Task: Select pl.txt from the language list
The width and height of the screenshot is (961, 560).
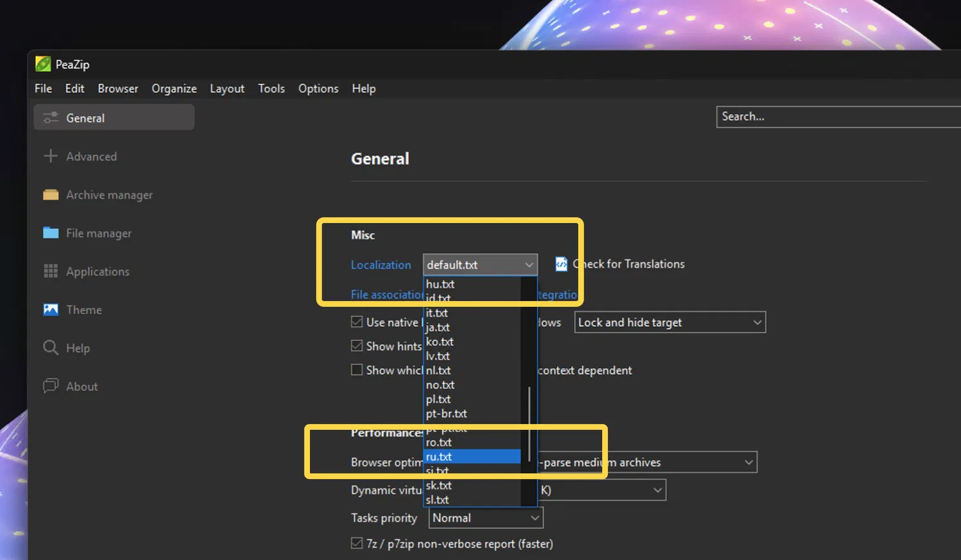Action: (x=472, y=399)
